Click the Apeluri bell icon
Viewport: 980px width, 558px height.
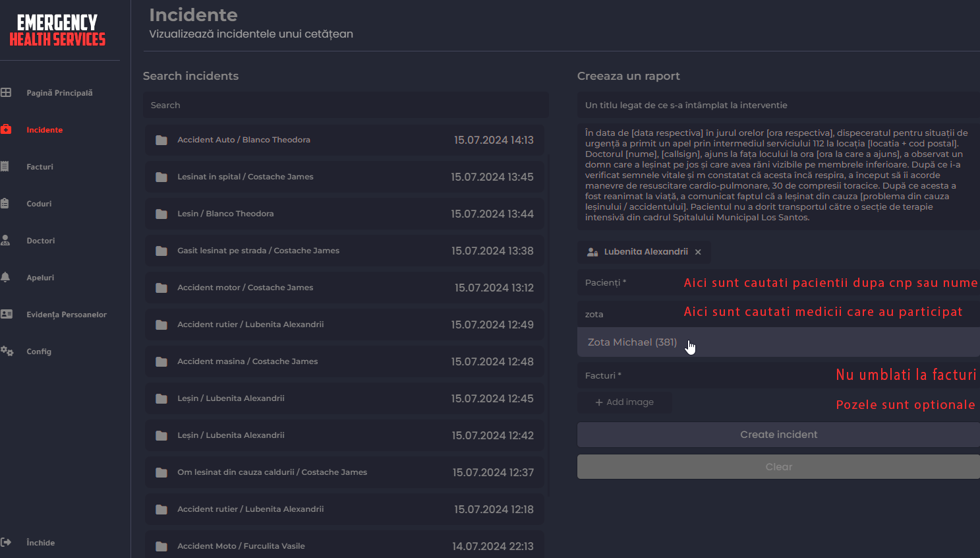coord(5,278)
